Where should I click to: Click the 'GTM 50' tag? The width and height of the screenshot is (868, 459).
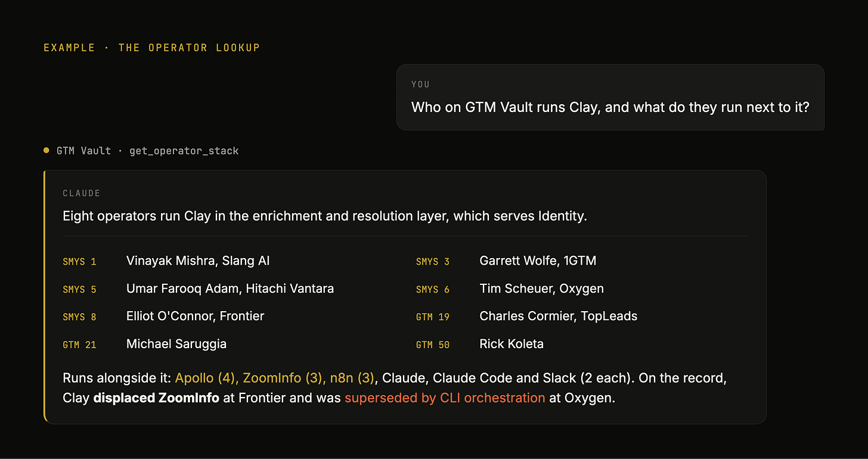[x=433, y=345]
